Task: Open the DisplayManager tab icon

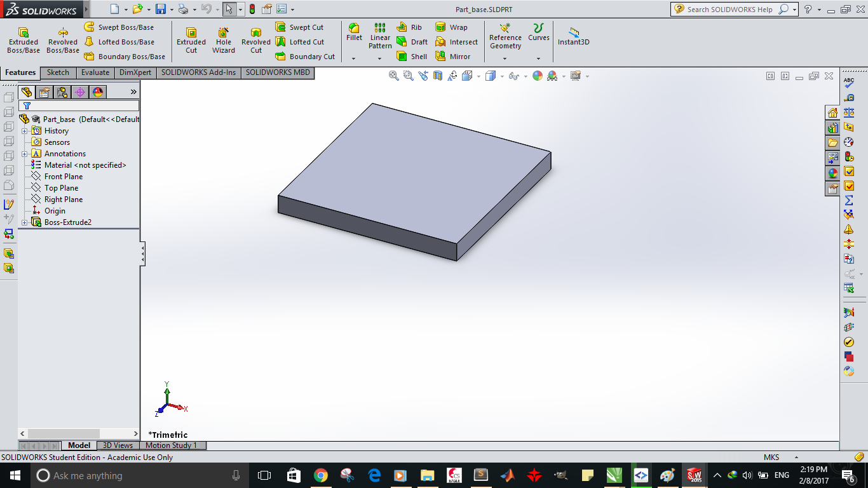Action: [x=97, y=92]
